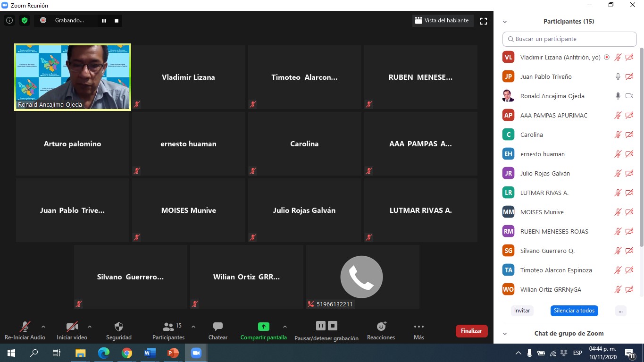Open Chatear chat bubble icon
This screenshot has height=362, width=644.
[x=217, y=327]
